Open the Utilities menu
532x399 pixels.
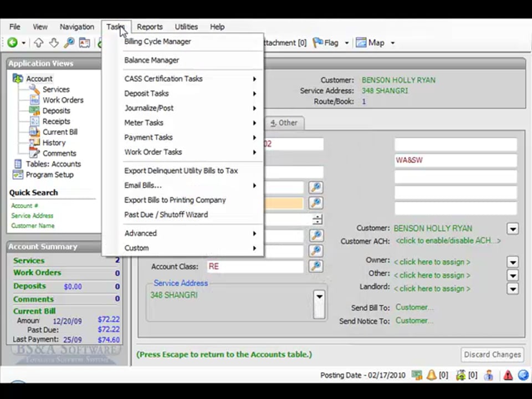[x=186, y=27]
